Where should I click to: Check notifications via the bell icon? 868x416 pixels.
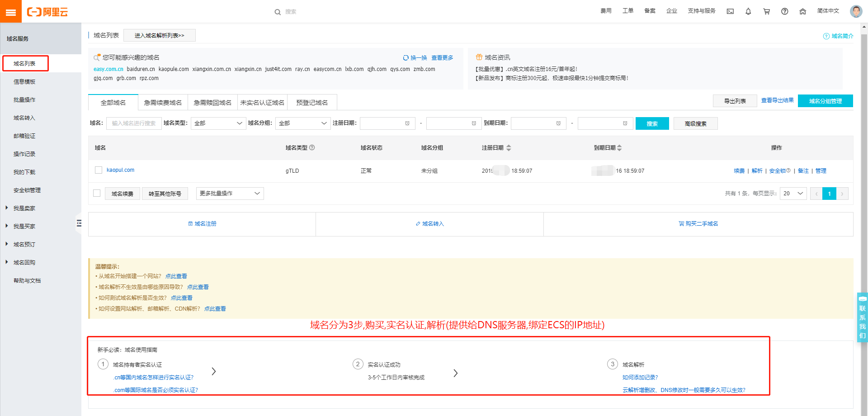point(748,11)
